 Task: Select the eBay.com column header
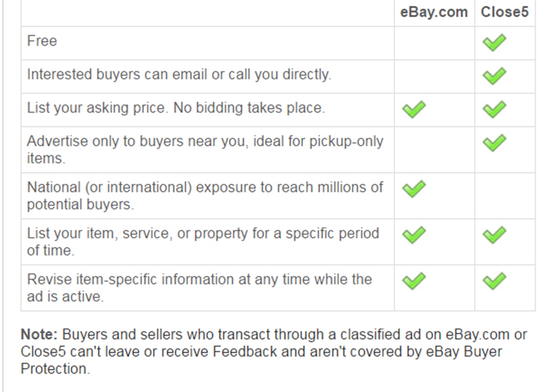tap(434, 12)
